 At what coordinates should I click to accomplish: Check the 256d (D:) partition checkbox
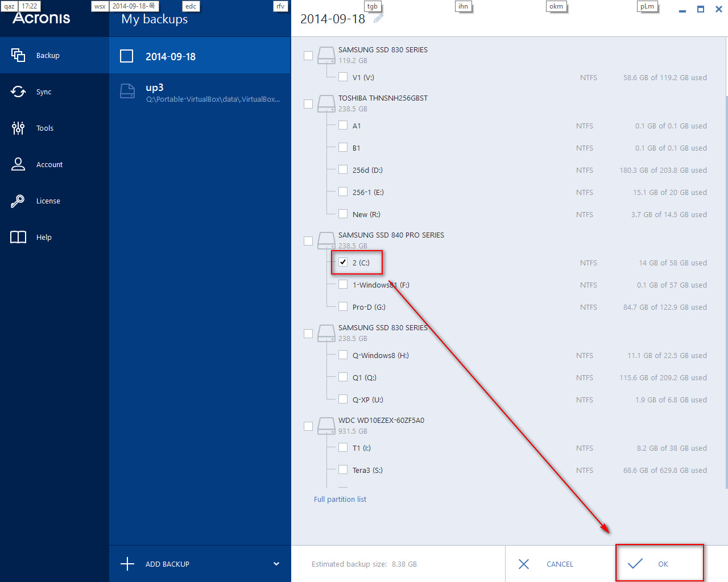click(343, 169)
